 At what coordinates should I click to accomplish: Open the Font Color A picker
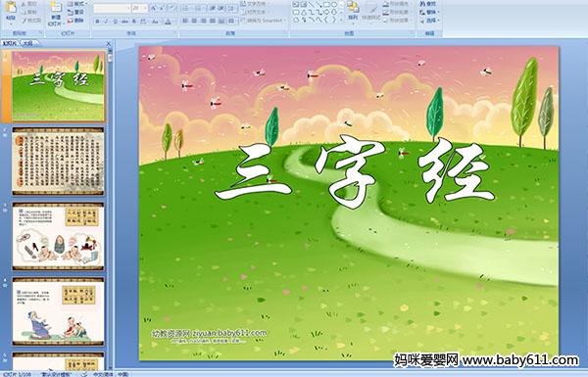pyautogui.click(x=168, y=22)
